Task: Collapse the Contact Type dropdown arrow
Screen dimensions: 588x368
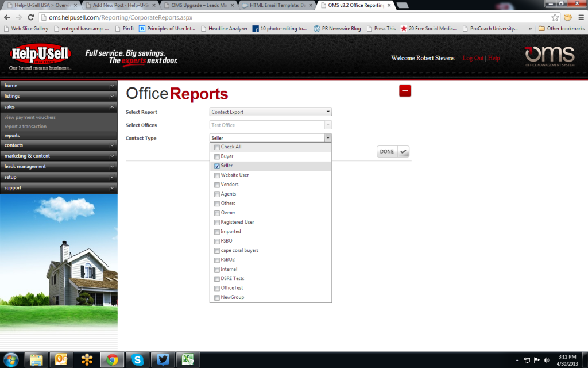Action: point(327,138)
